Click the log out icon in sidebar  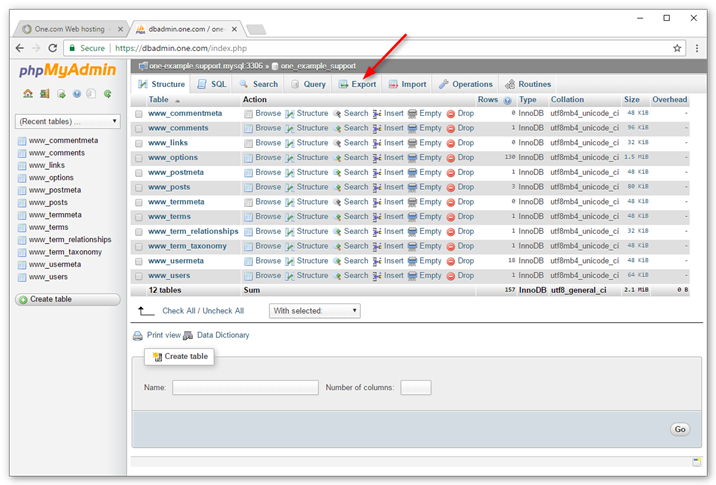click(x=44, y=94)
